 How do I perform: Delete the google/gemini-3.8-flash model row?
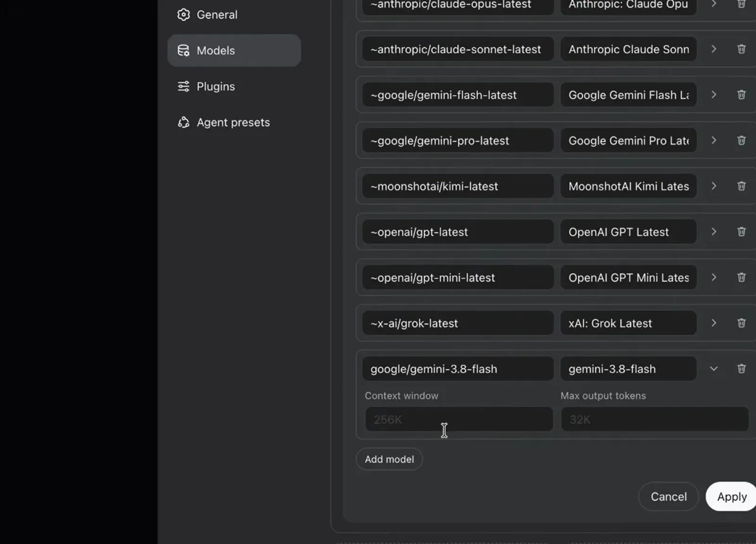[741, 369]
